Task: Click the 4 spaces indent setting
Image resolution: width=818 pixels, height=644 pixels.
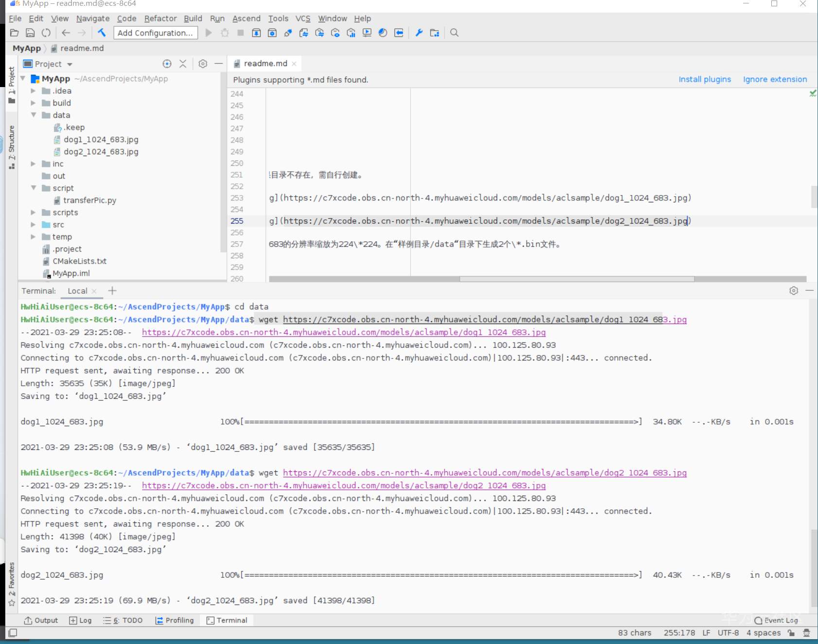Action: coord(764,633)
